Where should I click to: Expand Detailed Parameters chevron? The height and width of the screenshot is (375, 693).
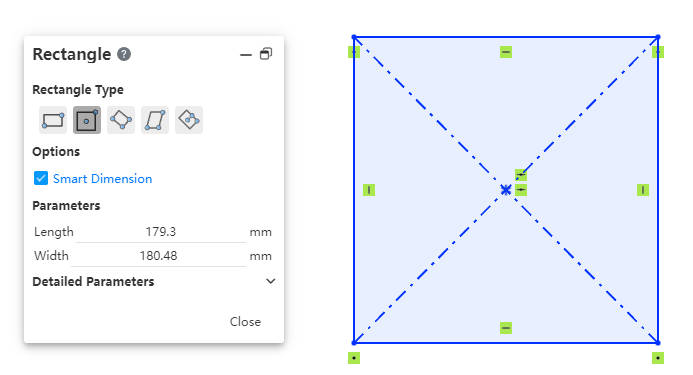click(x=270, y=281)
